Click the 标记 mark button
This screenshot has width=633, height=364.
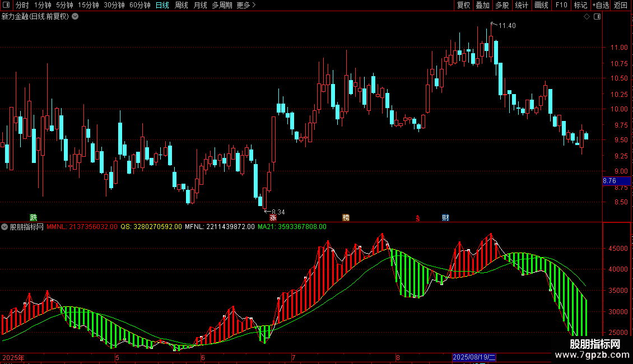580,5
